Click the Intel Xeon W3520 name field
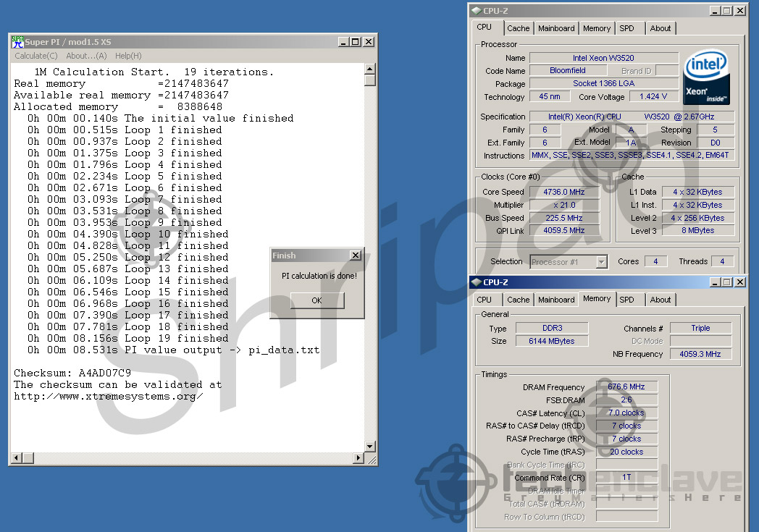Image resolution: width=759 pixels, height=532 pixels. pos(603,58)
